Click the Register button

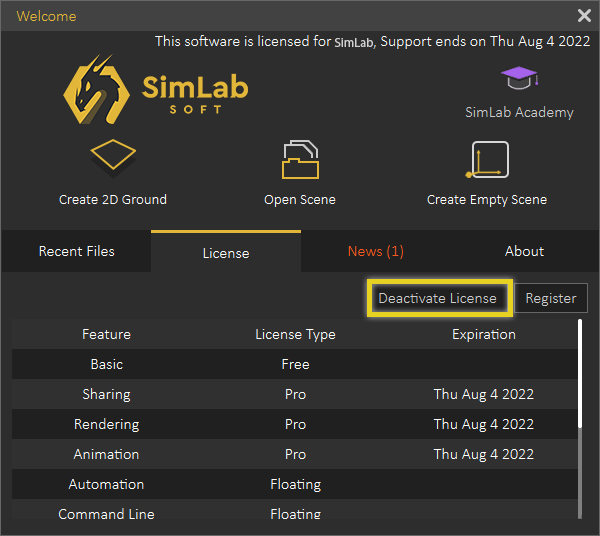click(551, 298)
